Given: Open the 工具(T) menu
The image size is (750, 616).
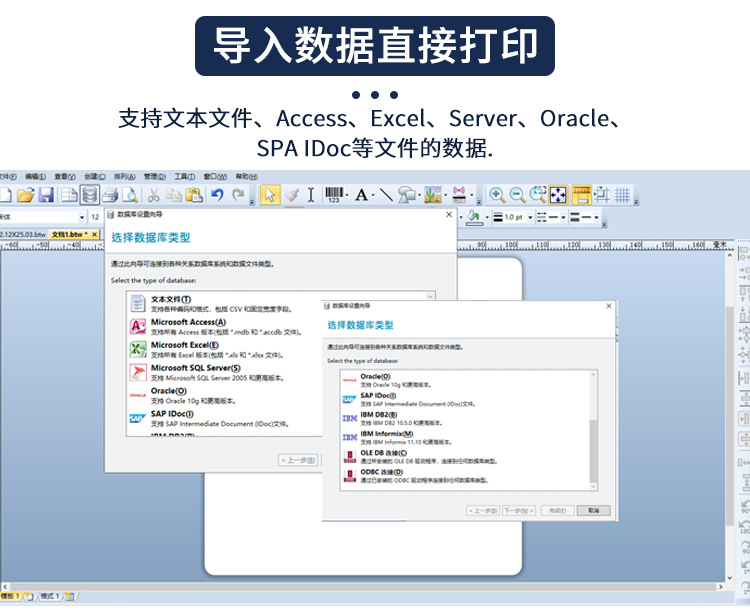Looking at the screenshot, I should (184, 176).
